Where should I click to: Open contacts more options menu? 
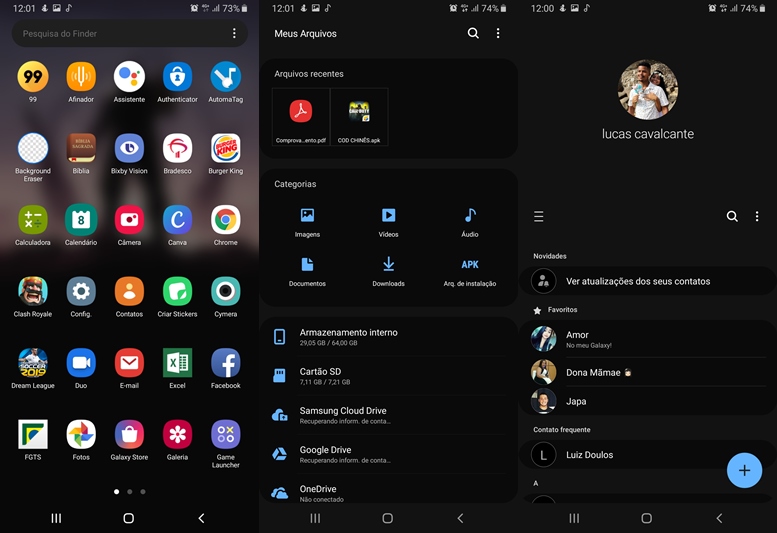click(x=757, y=216)
